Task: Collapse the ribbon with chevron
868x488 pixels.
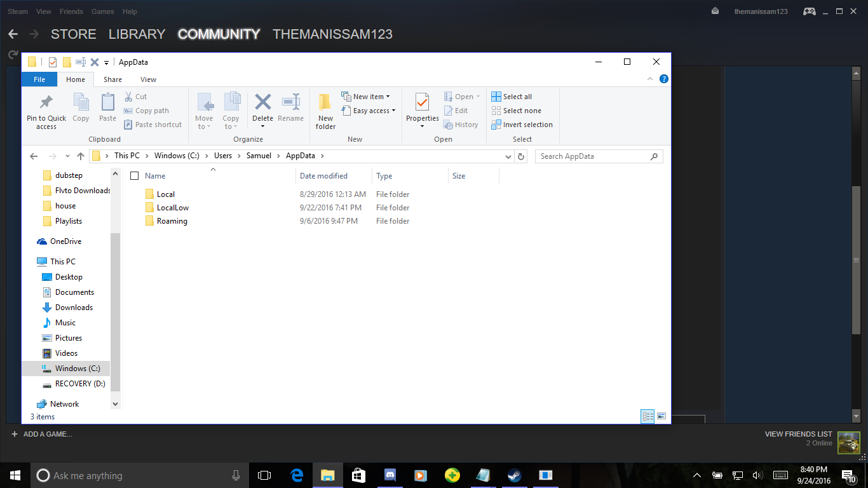Action: [650, 79]
